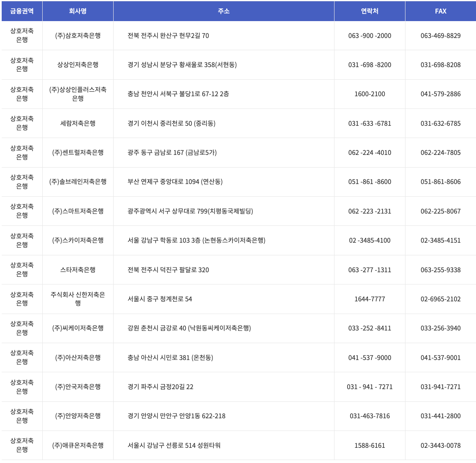
Task: Select fax number 031-698-8208
Action: (x=441, y=65)
